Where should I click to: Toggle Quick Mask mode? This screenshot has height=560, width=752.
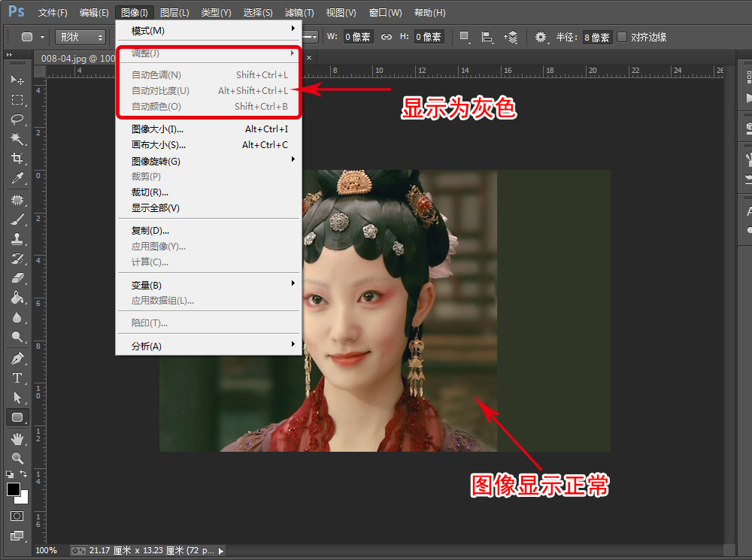click(17, 516)
